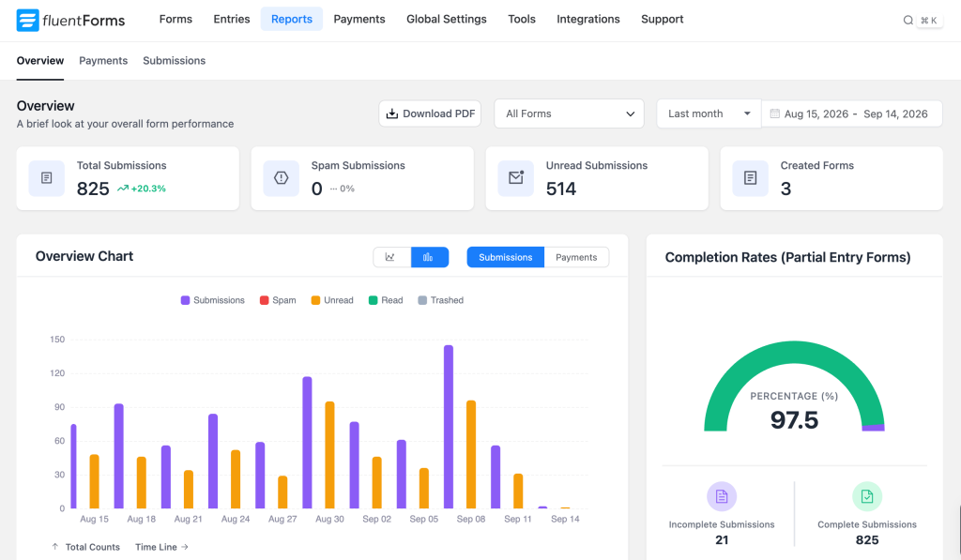
Task: Switch to the Payments sub-tab
Action: [103, 61]
